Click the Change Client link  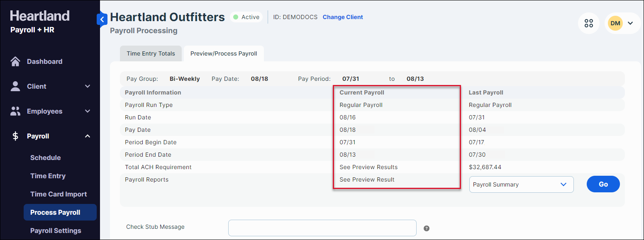(x=343, y=17)
